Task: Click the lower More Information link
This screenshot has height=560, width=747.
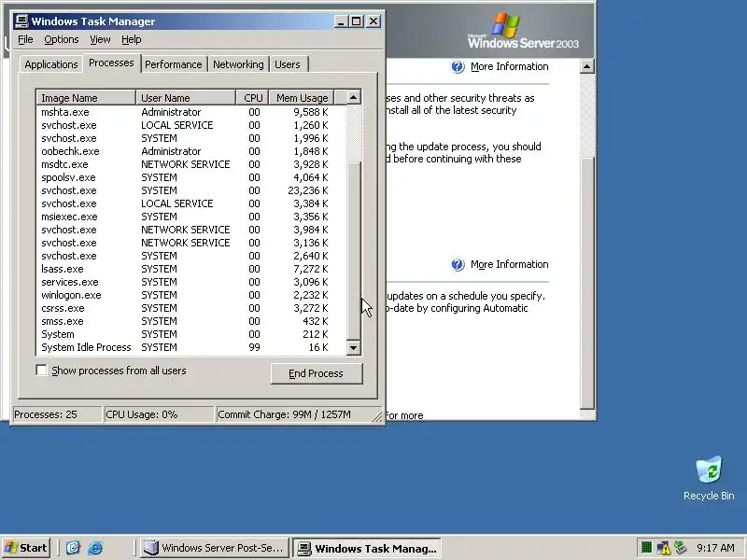Action: (509, 264)
